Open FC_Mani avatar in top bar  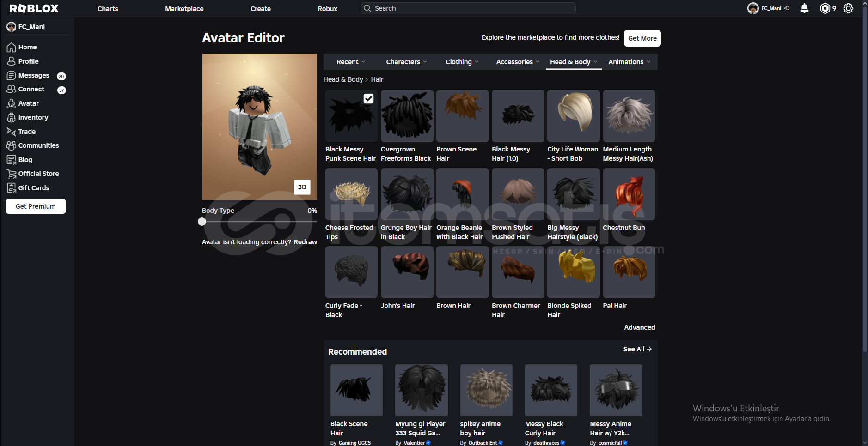[x=753, y=8]
